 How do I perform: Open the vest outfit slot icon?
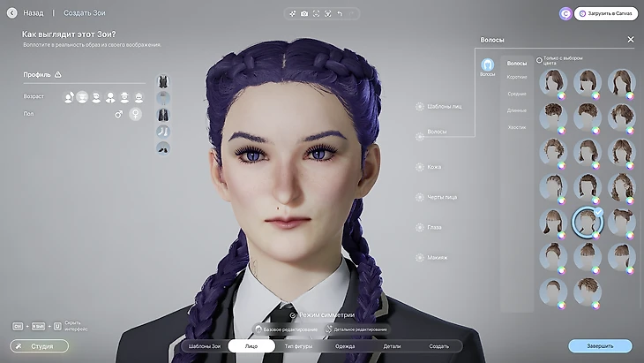[163, 81]
